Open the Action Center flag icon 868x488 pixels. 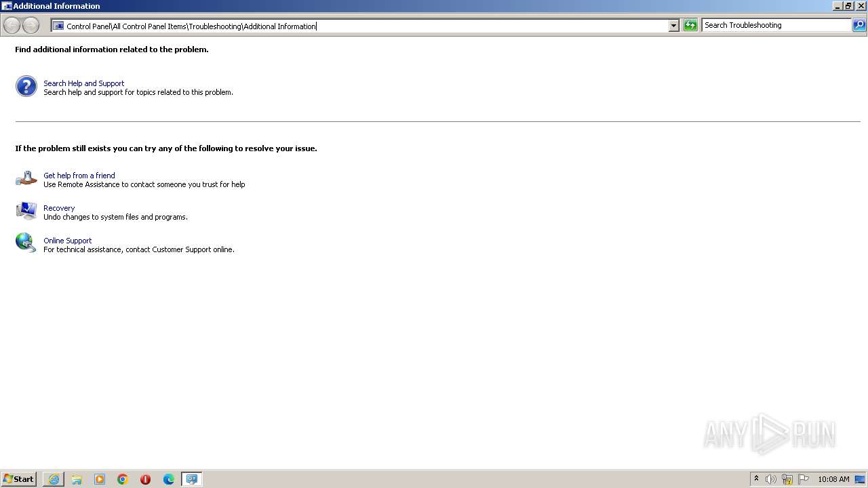point(804,479)
